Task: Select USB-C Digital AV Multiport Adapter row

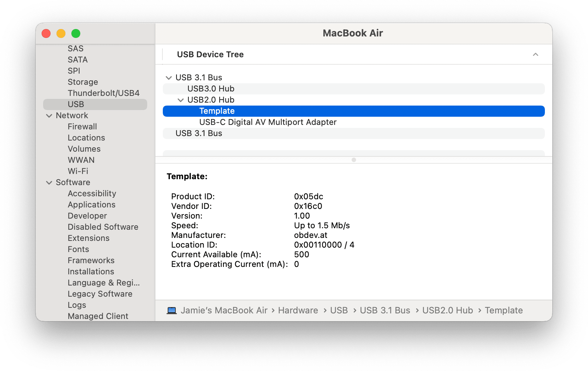Action: (354, 122)
